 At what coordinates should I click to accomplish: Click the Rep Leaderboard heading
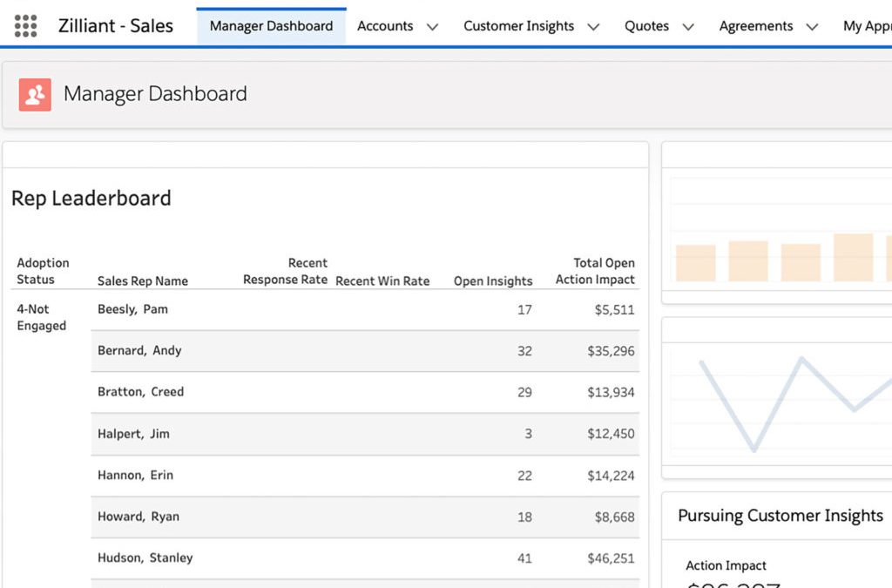pos(91,199)
